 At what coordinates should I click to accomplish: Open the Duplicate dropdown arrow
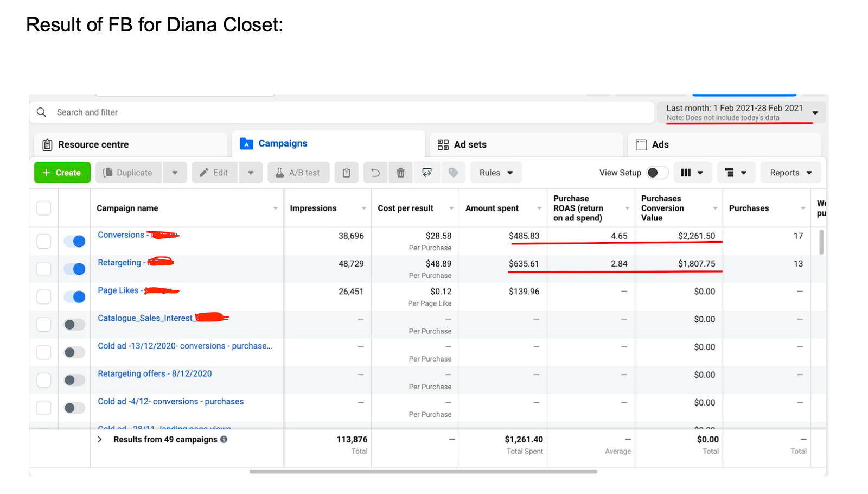click(175, 173)
